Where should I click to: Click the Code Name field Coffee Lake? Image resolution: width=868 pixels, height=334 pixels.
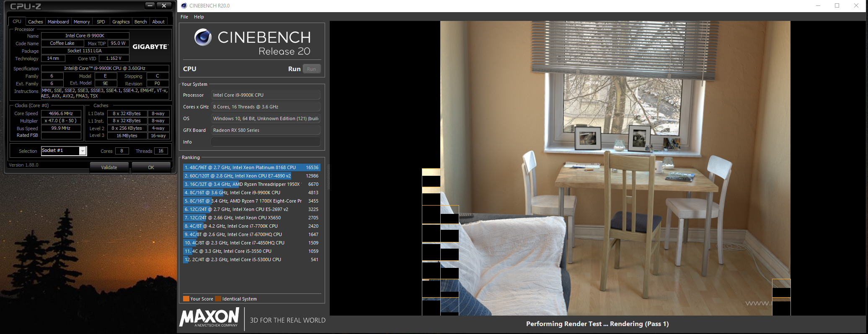coord(62,43)
